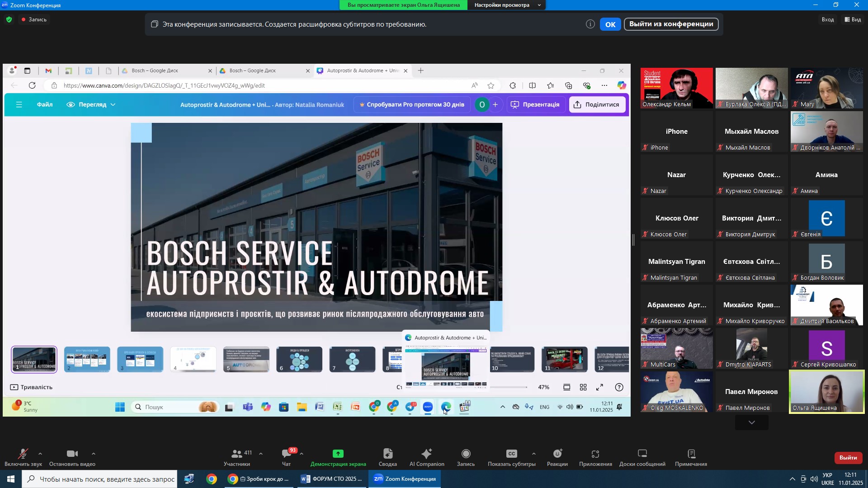
Task: Click the Запись record button
Action: 466,457
